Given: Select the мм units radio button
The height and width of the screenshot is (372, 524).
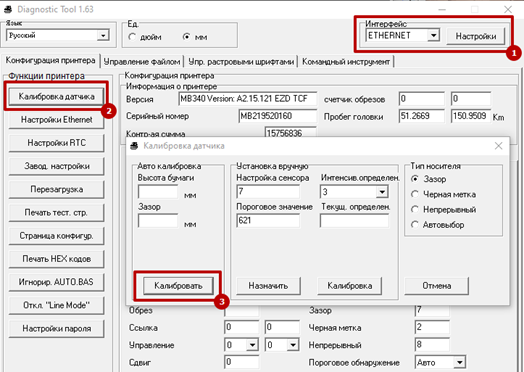Looking at the screenshot, I should click(x=186, y=37).
